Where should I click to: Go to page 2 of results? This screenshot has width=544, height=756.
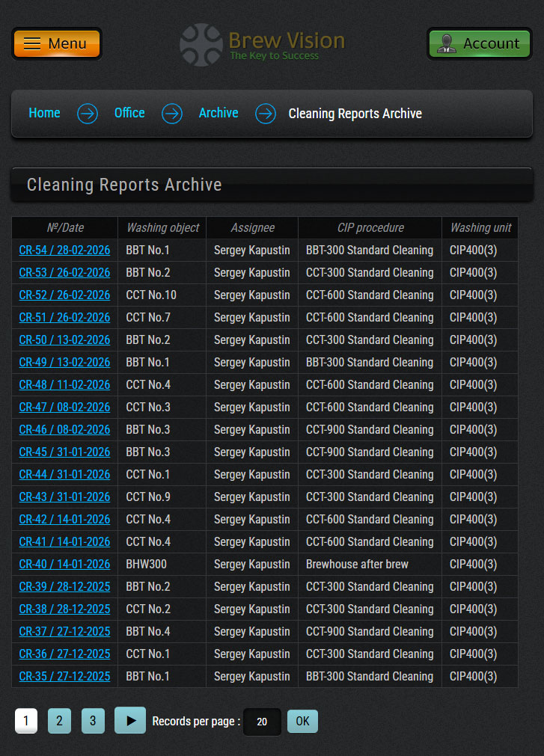pyautogui.click(x=59, y=722)
